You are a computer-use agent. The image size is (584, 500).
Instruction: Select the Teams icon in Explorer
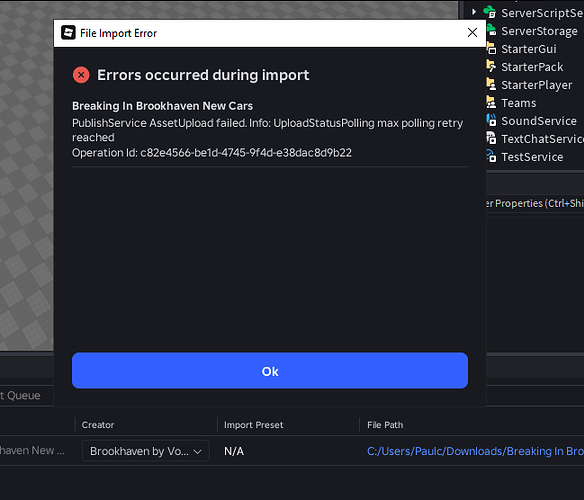[491, 102]
